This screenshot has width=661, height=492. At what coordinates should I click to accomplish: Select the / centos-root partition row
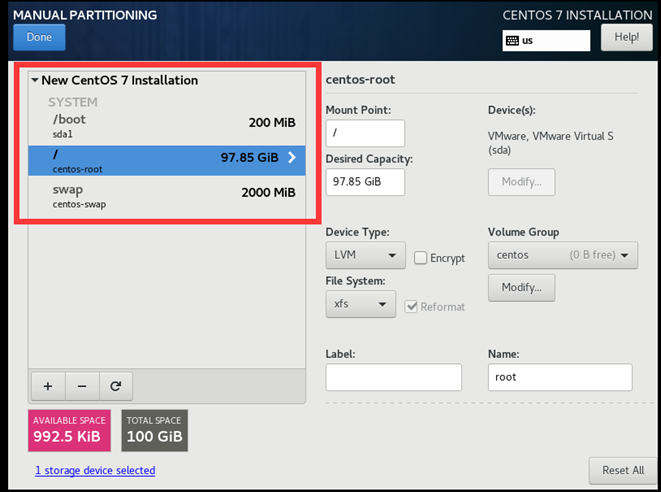[167, 161]
